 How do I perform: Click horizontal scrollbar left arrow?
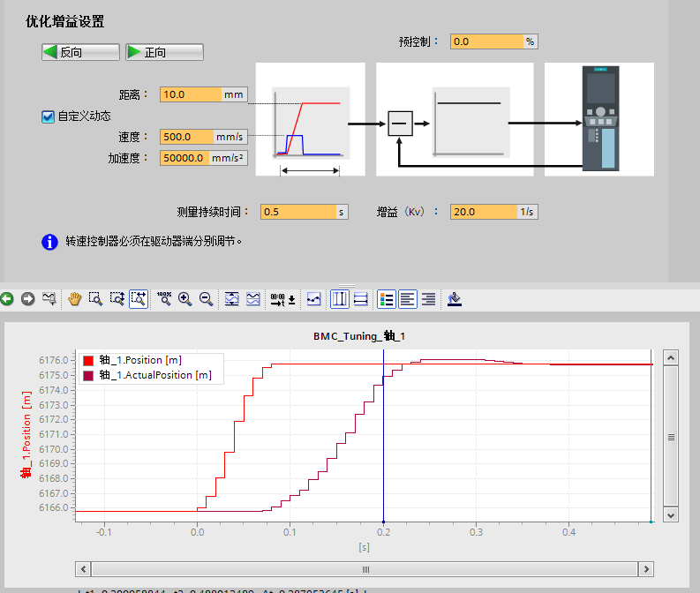[x=83, y=569]
